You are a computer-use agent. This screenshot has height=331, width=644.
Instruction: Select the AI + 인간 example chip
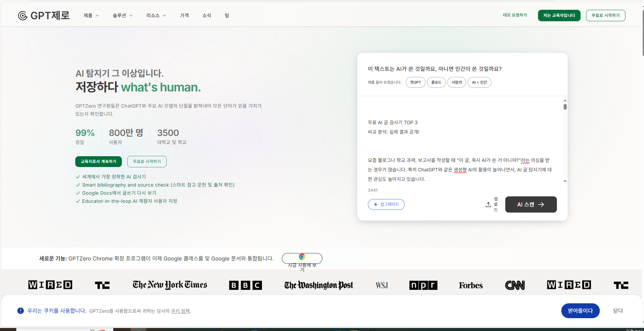pyautogui.click(x=479, y=82)
